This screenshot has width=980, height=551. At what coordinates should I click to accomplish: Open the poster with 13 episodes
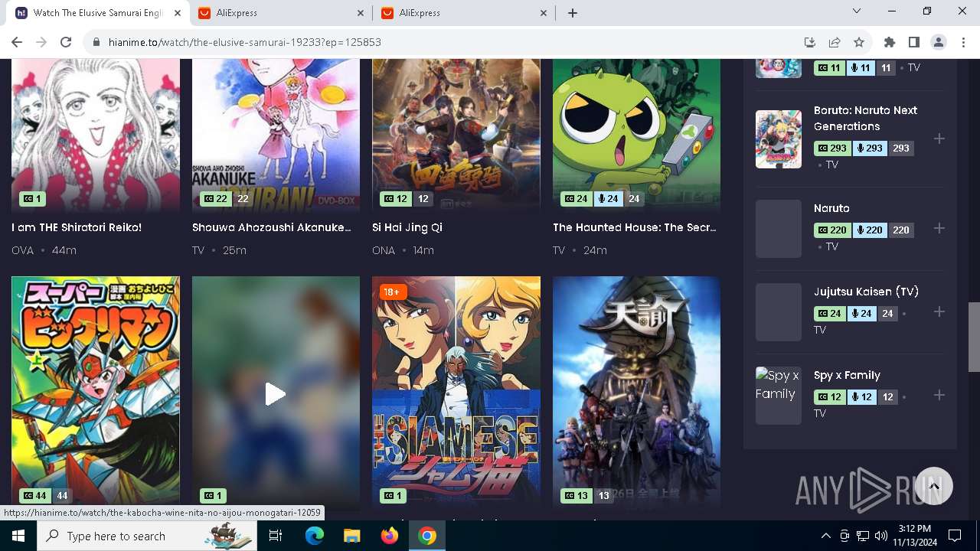[636, 393]
